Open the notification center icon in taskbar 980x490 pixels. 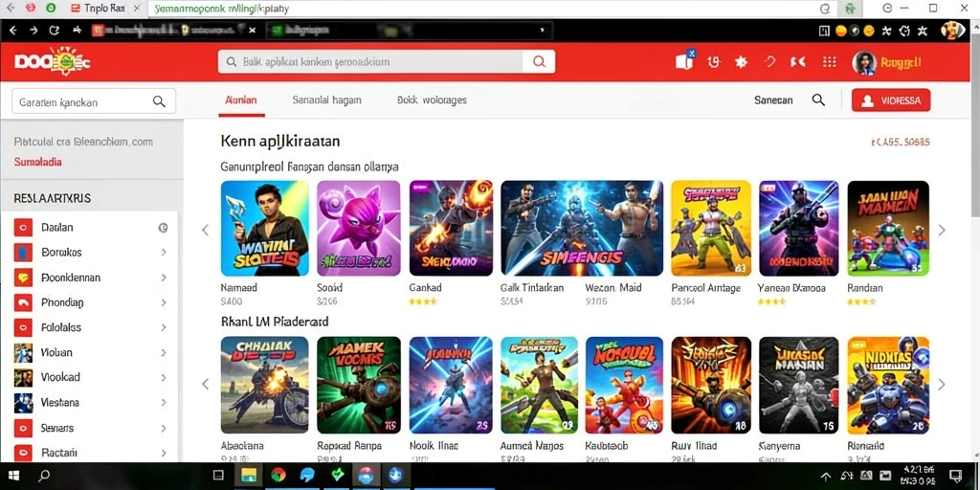(956, 476)
